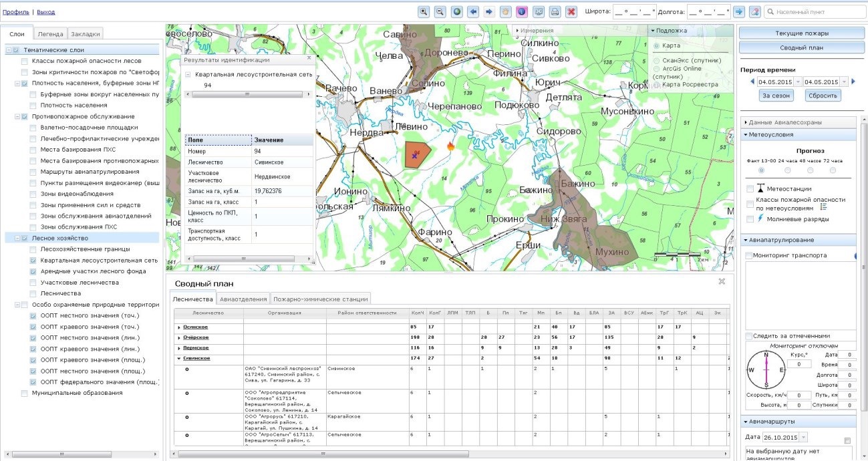868x461 pixels.
Task: Click the legend icon beside fire danger classes
Action: [823, 207]
